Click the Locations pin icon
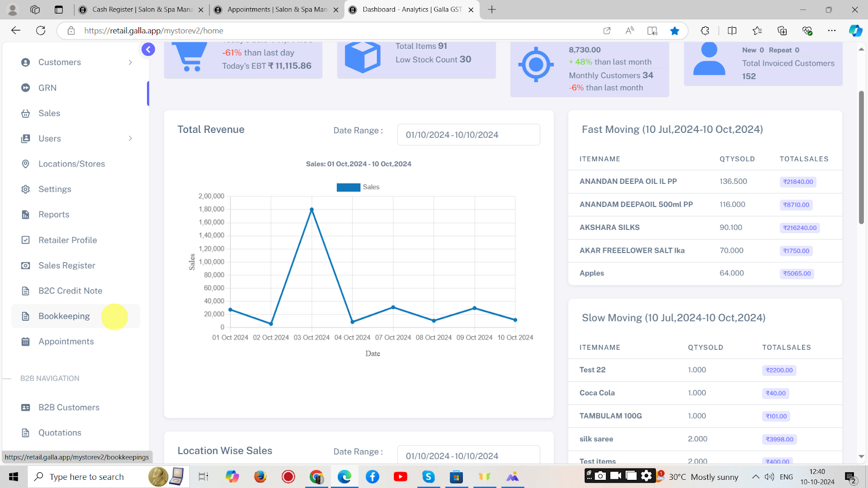The width and height of the screenshot is (868, 488). pyautogui.click(x=25, y=164)
